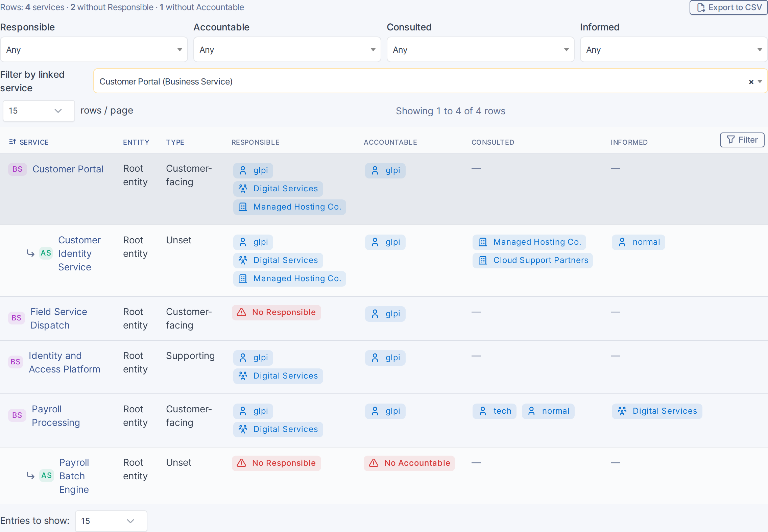This screenshot has height=532, width=768.
Task: Click the No Accountable warning badge
Action: (409, 463)
